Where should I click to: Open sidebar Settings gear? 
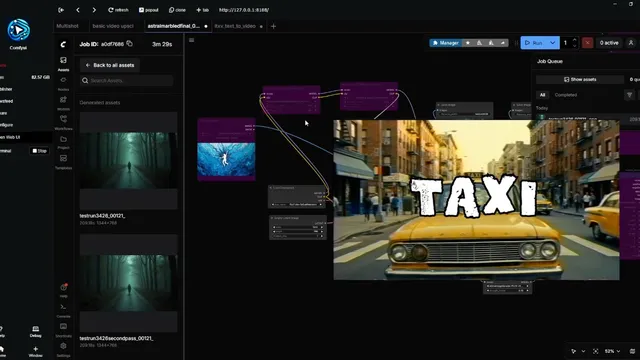click(63, 349)
